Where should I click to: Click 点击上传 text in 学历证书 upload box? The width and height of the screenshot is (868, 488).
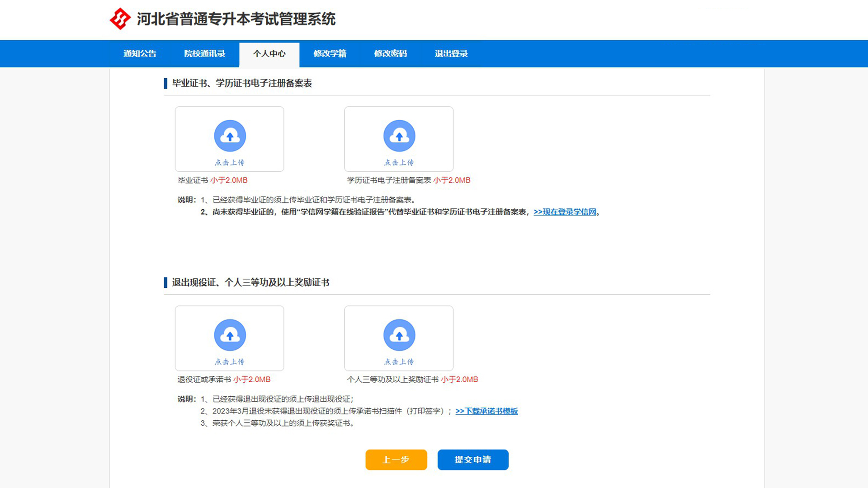click(x=399, y=162)
